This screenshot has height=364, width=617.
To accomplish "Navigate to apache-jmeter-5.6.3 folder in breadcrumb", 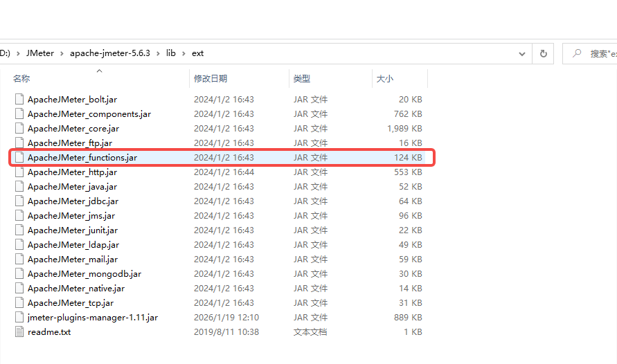I will (110, 53).
